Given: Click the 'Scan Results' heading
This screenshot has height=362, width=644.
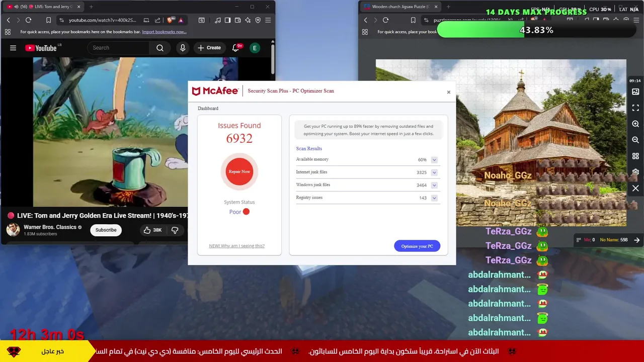Looking at the screenshot, I should click(x=309, y=148).
